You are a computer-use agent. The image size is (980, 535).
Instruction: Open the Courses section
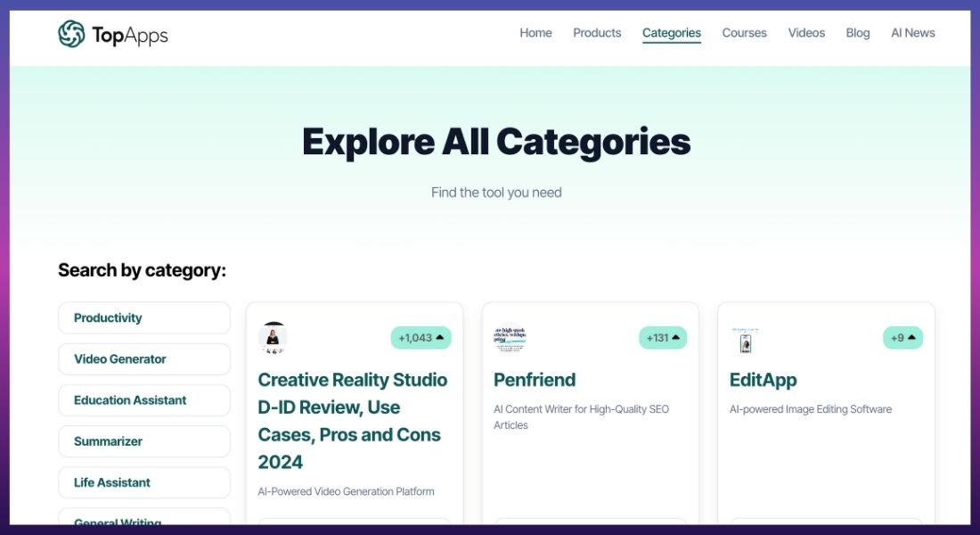(x=744, y=33)
